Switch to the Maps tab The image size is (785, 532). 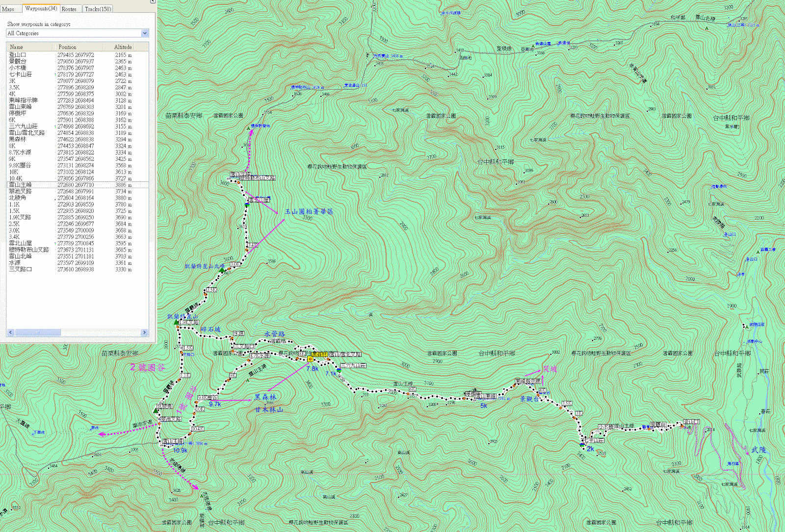tap(8, 9)
